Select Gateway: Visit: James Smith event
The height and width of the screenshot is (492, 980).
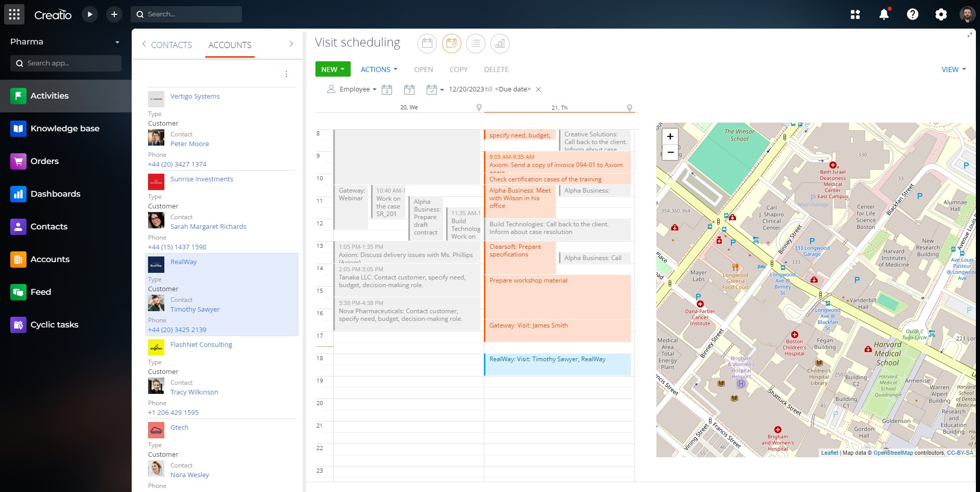pos(557,331)
